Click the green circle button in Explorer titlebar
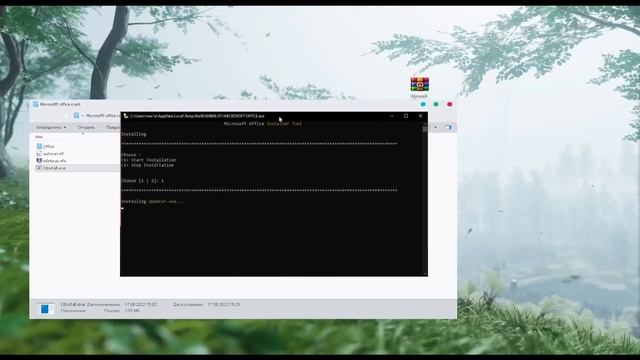Screen dimensions: 640x360 coord(436,104)
